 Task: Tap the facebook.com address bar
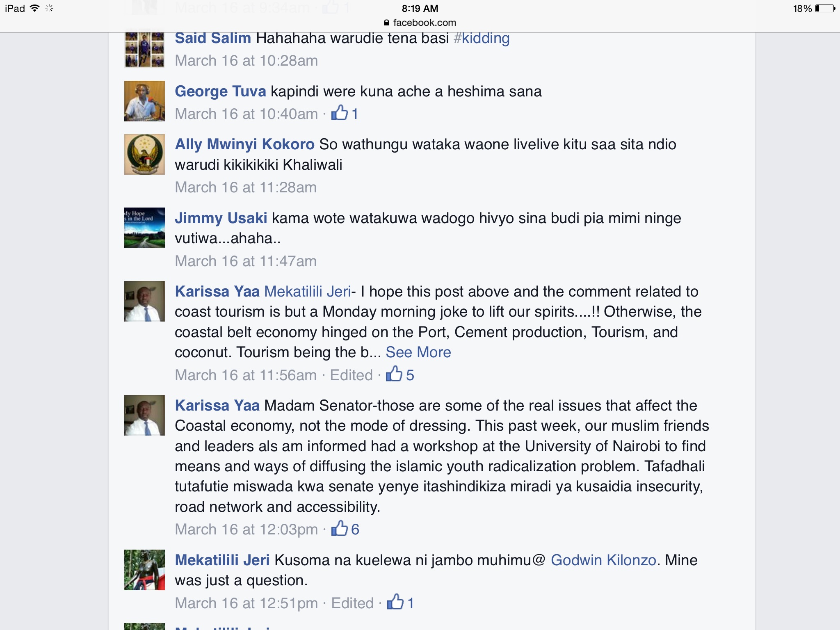420,23
